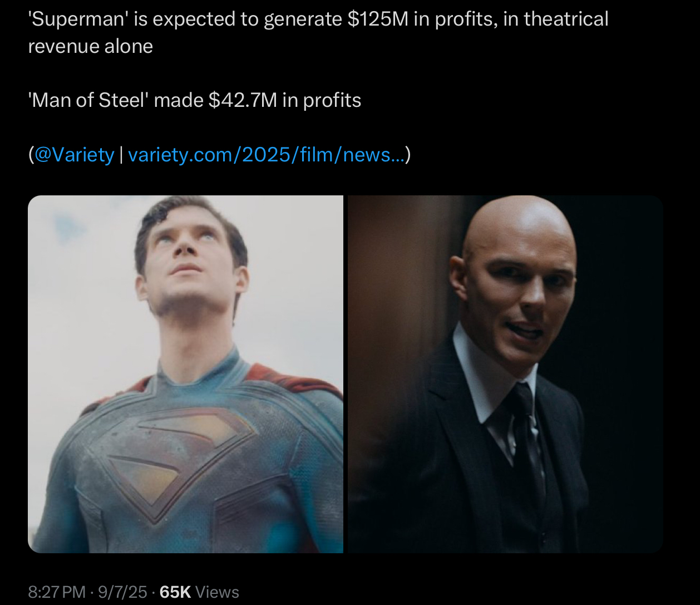Click the word Views beside 65K
The width and height of the screenshot is (700, 605).
(218, 592)
